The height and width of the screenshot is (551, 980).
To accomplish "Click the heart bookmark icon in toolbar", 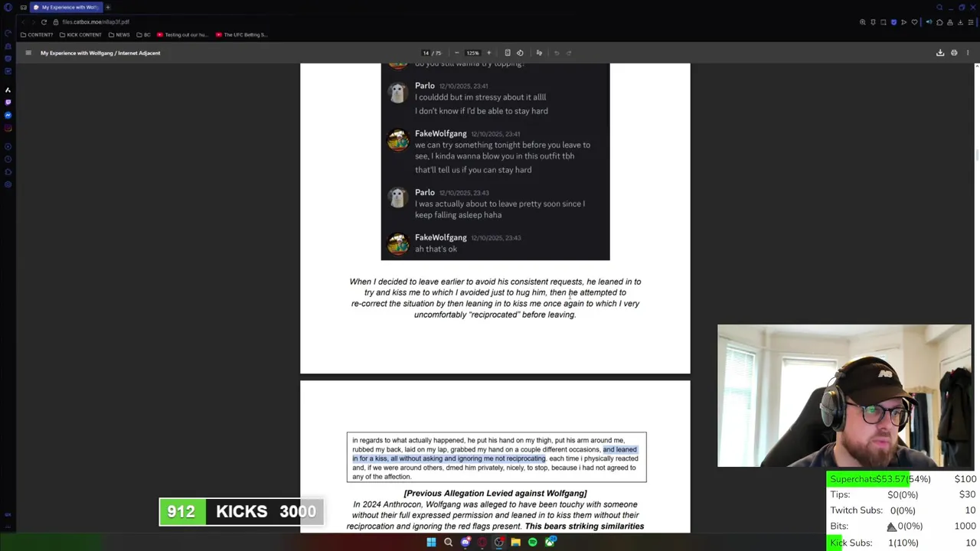I will coord(914,22).
